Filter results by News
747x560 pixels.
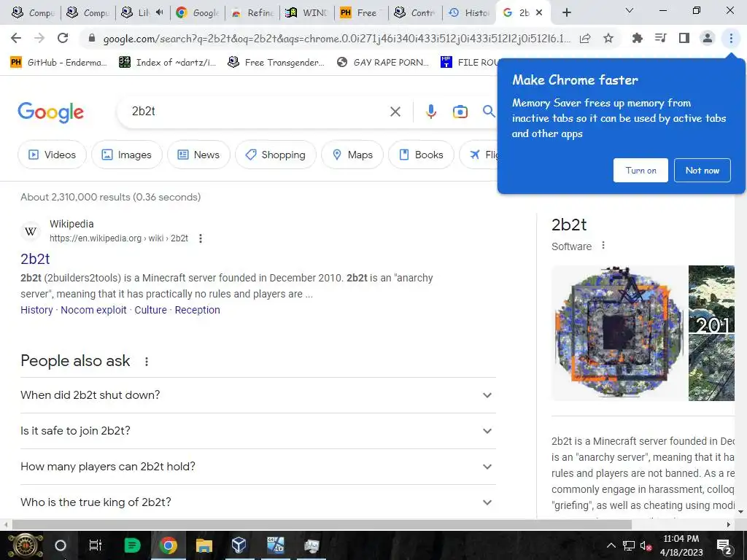[198, 155]
